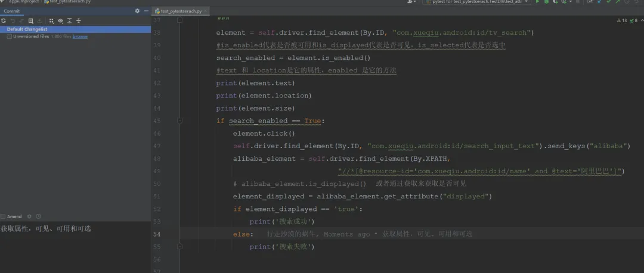Show commit message history clock icon
Screen dimensions: 644x273
38,217
